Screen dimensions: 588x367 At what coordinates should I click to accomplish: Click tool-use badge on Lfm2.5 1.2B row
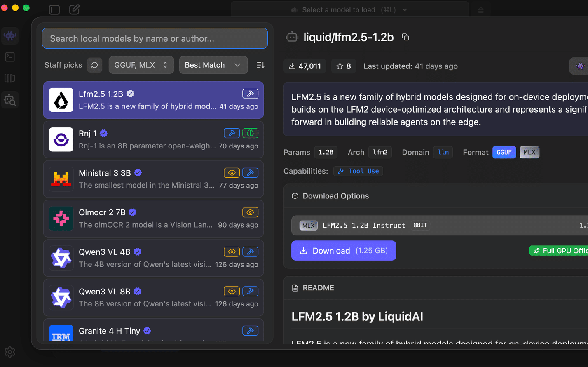point(251,94)
